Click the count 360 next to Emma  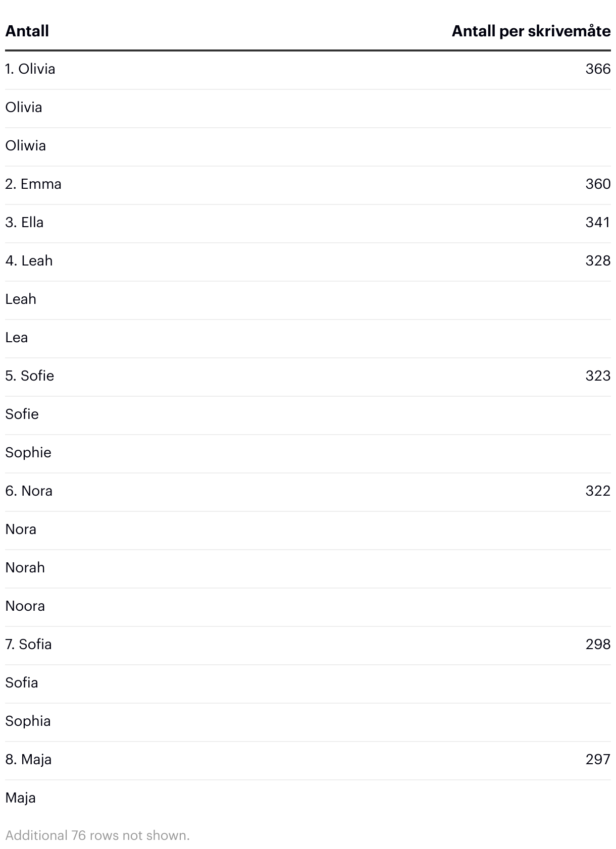tap(598, 184)
